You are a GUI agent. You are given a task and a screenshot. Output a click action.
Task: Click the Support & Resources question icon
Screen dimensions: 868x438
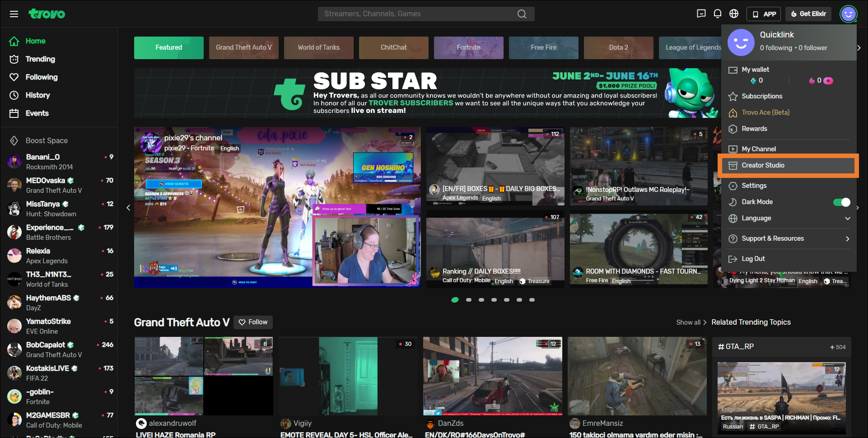pyautogui.click(x=733, y=238)
